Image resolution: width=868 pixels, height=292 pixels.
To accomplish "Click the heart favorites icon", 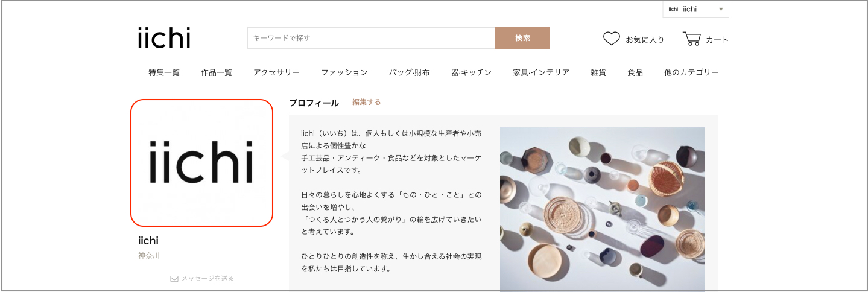I will click(x=612, y=39).
